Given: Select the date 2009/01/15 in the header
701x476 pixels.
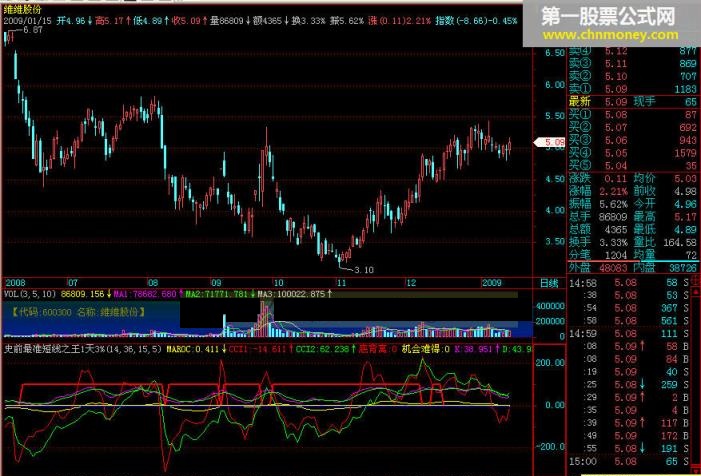Looking at the screenshot, I should point(27,21).
